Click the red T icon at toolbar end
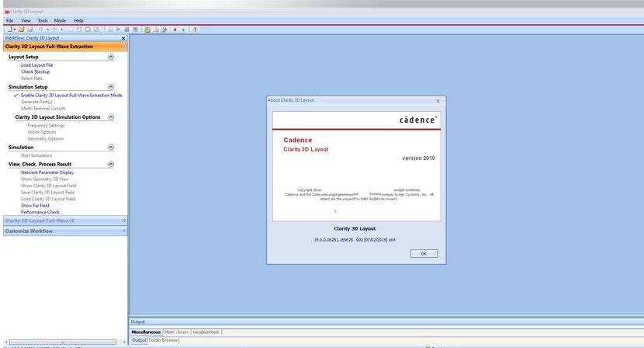This screenshot has height=348, width=644. click(195, 30)
